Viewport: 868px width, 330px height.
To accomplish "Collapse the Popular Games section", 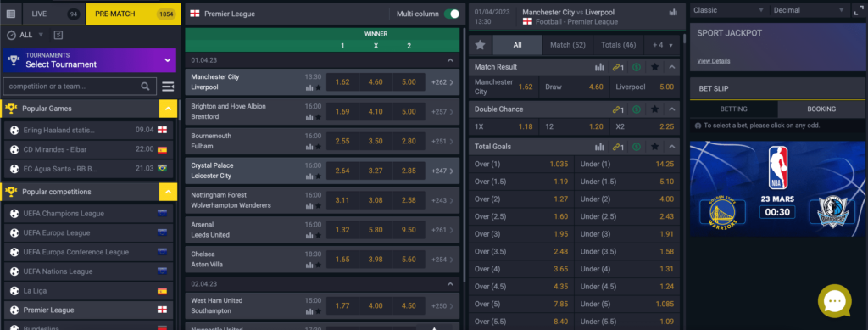I will (x=169, y=109).
